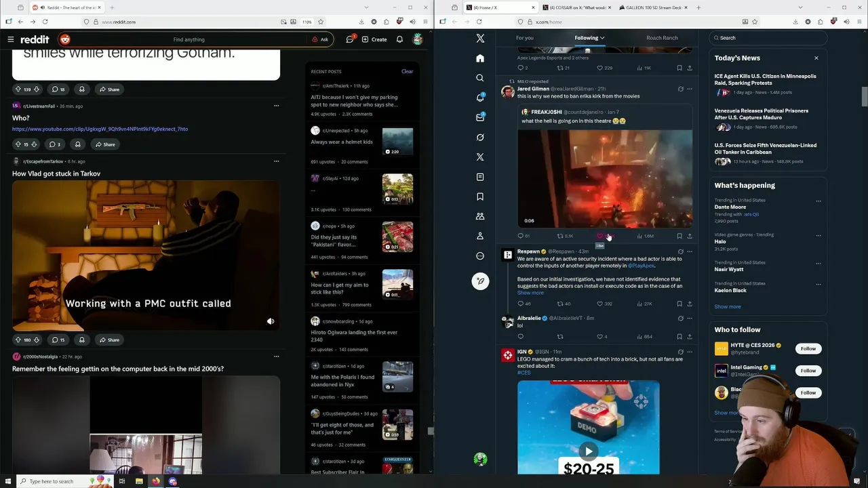Go to X Home in sidebar
This screenshot has width=868, height=488.
(x=480, y=58)
